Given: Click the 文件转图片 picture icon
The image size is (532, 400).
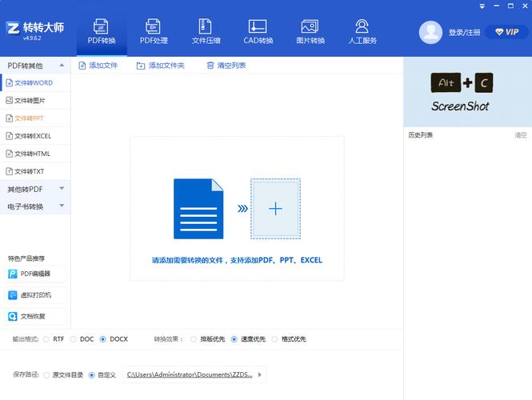Looking at the screenshot, I should pyautogui.click(x=9, y=101).
